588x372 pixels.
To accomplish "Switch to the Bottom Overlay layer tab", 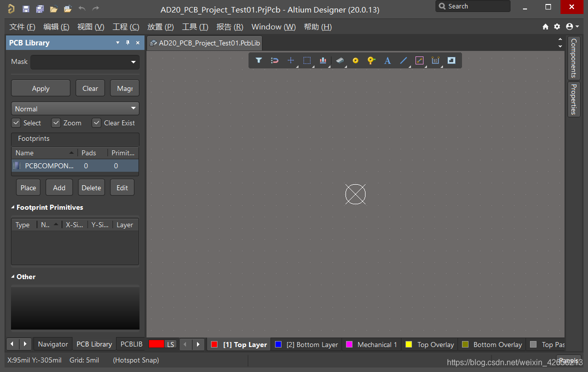I will [x=491, y=344].
